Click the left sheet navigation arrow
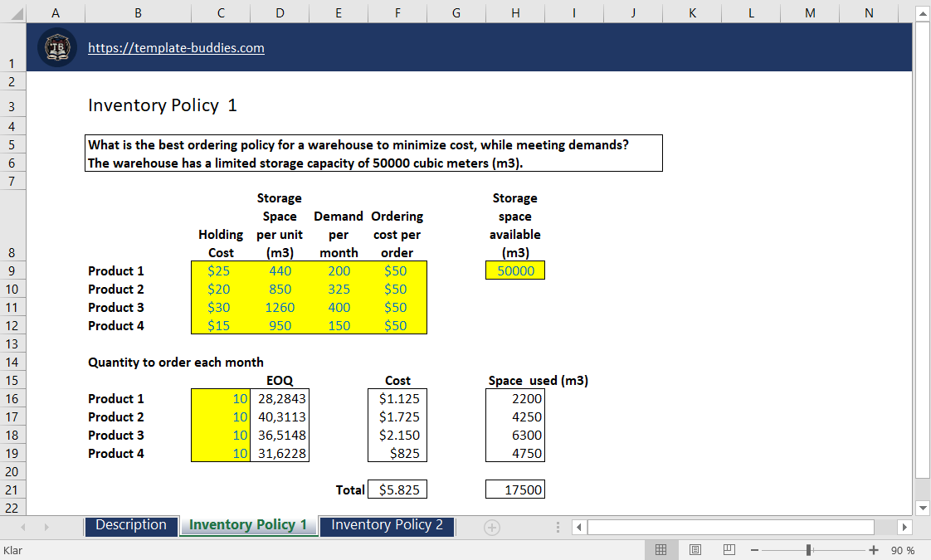The height and width of the screenshot is (560, 931). coord(23,526)
